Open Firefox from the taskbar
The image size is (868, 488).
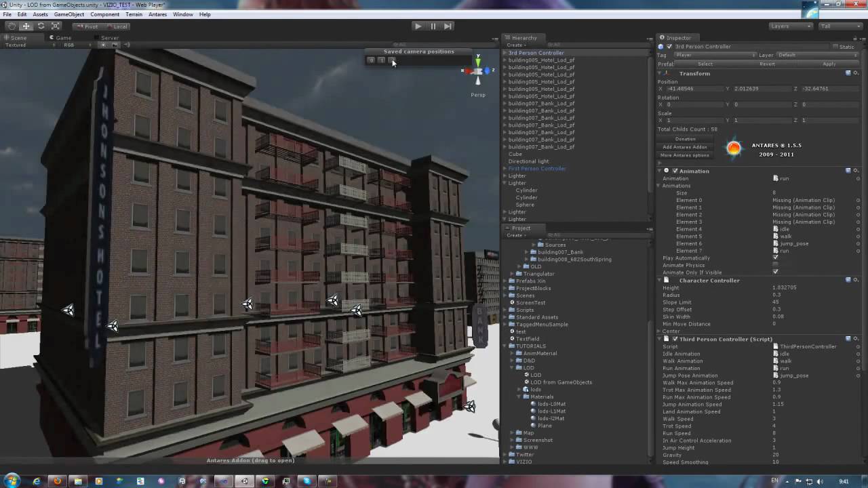pos(57,481)
